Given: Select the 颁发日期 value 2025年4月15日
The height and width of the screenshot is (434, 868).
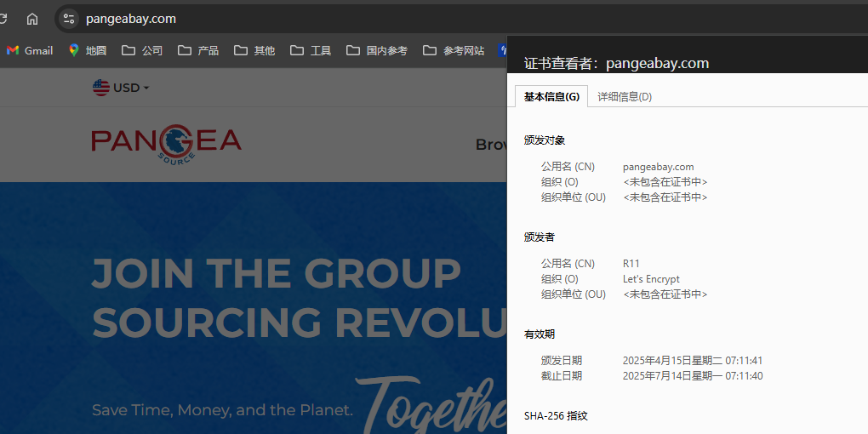Looking at the screenshot, I should [x=693, y=361].
